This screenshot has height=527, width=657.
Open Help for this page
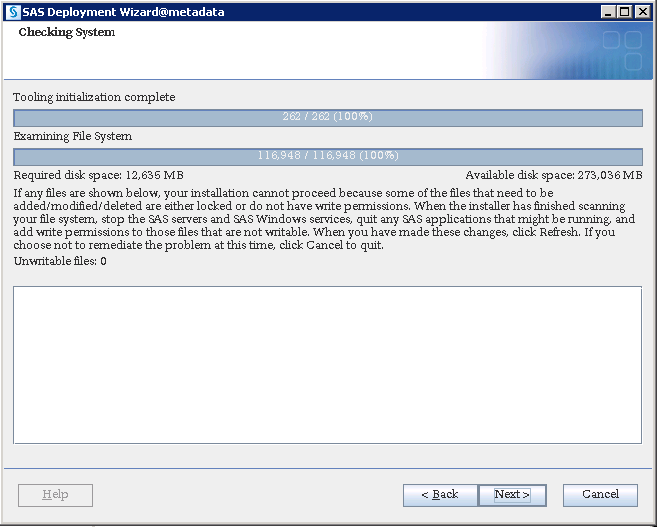coord(55,495)
